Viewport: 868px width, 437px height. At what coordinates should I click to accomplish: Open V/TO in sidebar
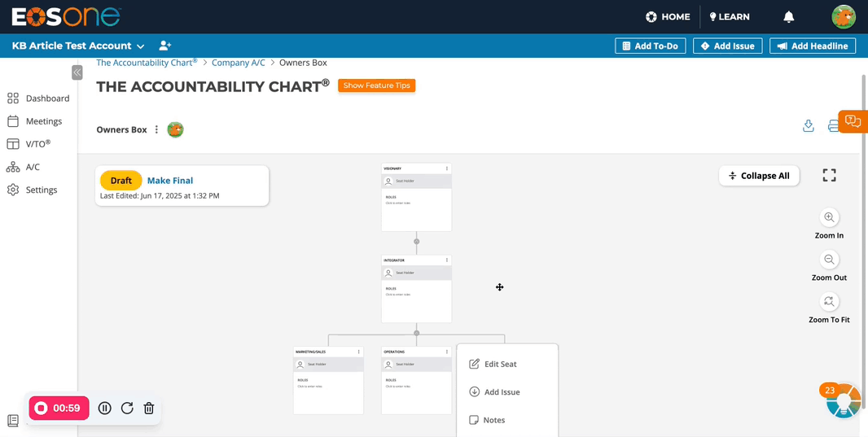28,144
